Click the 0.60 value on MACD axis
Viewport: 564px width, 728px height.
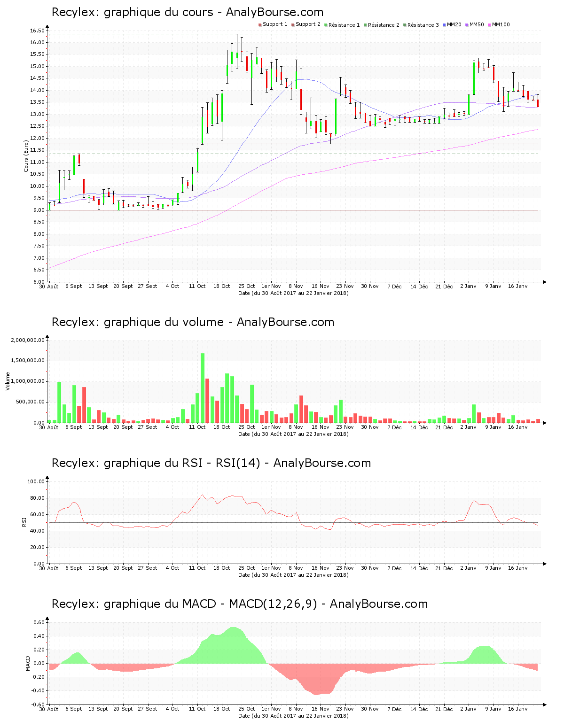pos(39,622)
